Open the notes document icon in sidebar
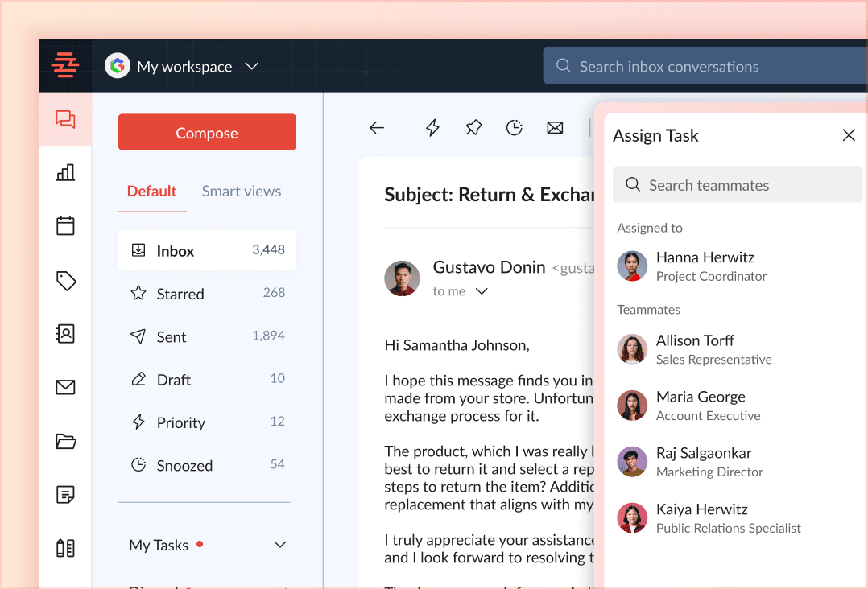 click(x=65, y=494)
